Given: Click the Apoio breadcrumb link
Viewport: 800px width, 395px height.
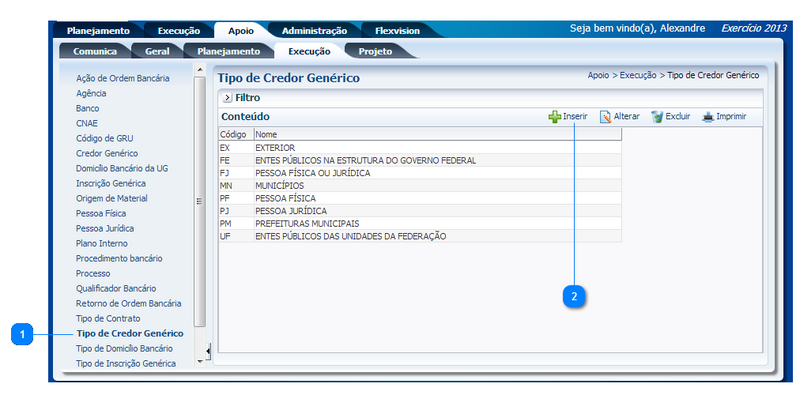Looking at the screenshot, I should tap(598, 76).
